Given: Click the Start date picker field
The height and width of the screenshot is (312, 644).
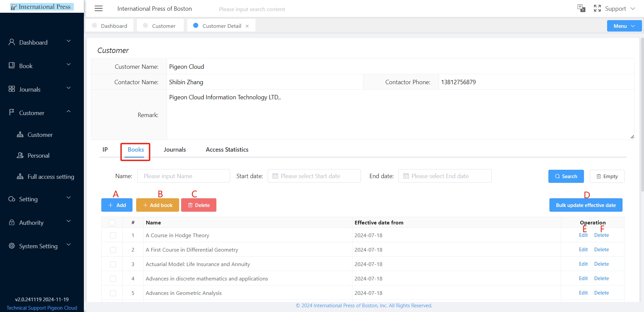Looking at the screenshot, I should (x=314, y=176).
